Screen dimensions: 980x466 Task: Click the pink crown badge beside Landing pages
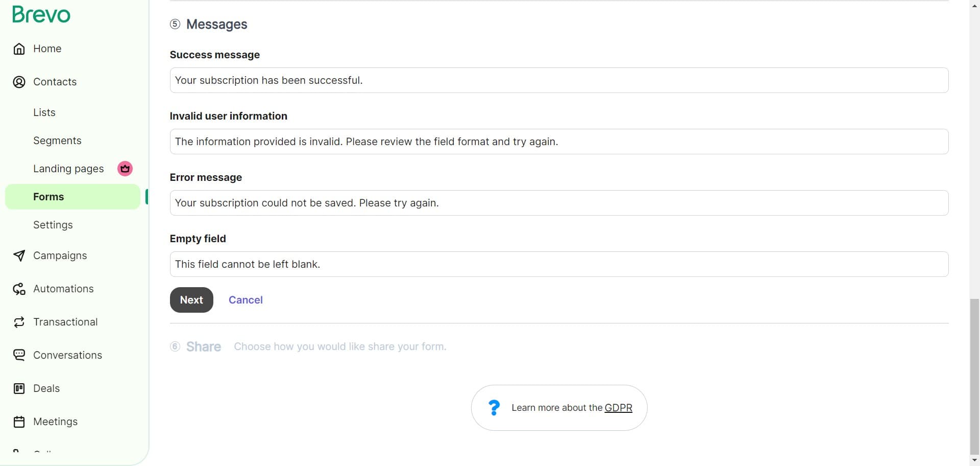124,168
